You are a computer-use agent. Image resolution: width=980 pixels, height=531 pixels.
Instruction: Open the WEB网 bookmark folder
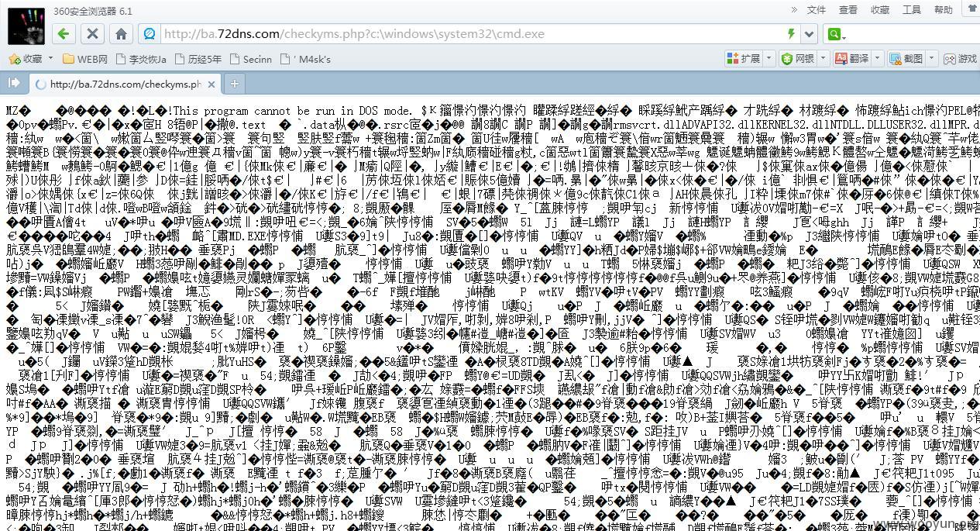point(85,59)
